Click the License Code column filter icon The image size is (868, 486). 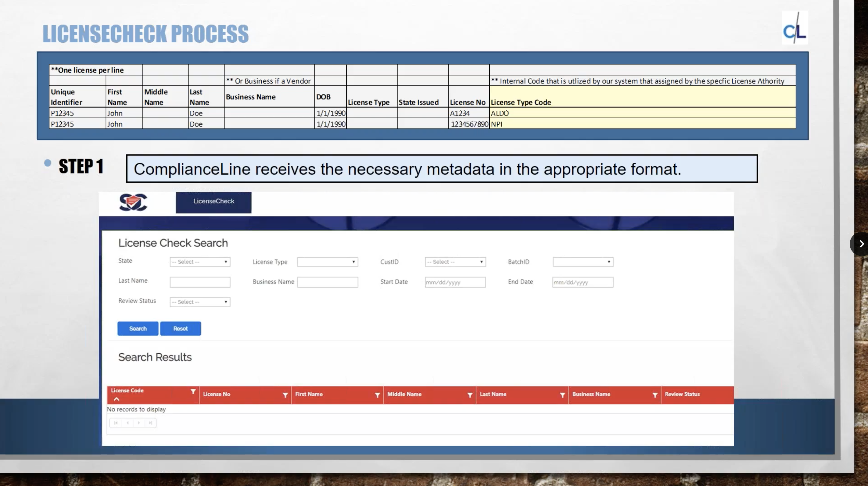(193, 391)
